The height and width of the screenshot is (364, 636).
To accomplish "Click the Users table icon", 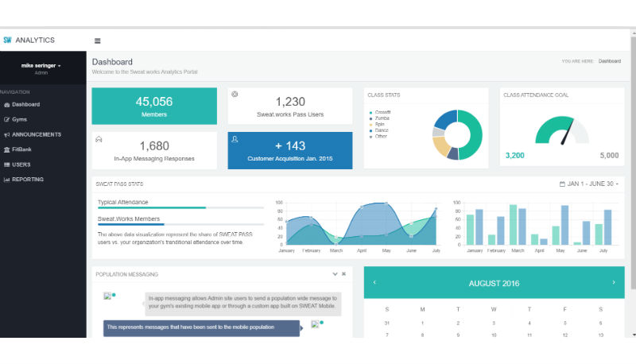I will click(x=7, y=165).
